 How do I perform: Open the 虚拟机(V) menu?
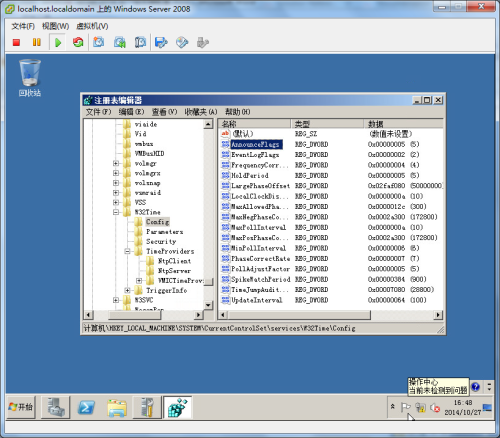tap(92, 26)
